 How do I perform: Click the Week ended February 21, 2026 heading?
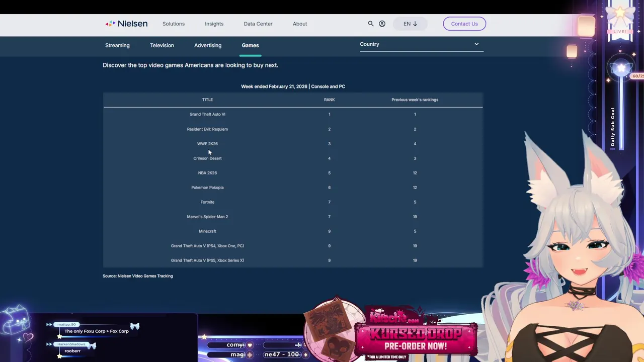point(293,86)
